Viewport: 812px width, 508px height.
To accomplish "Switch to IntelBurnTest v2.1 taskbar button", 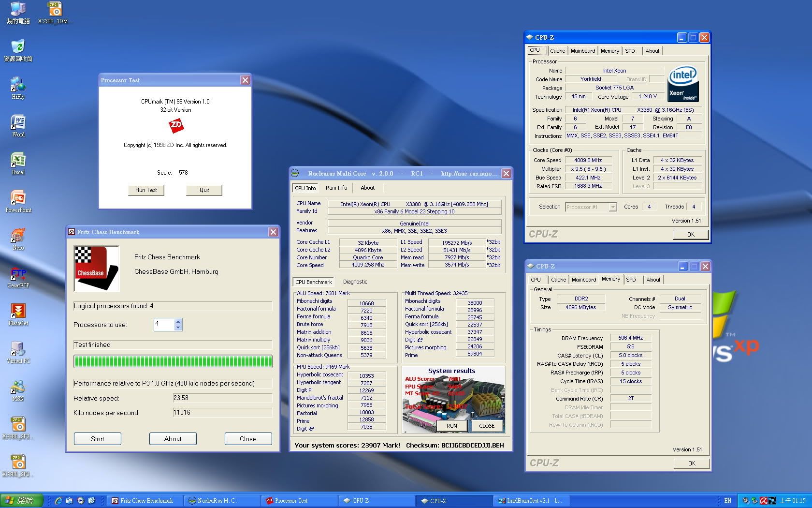I will (x=531, y=501).
